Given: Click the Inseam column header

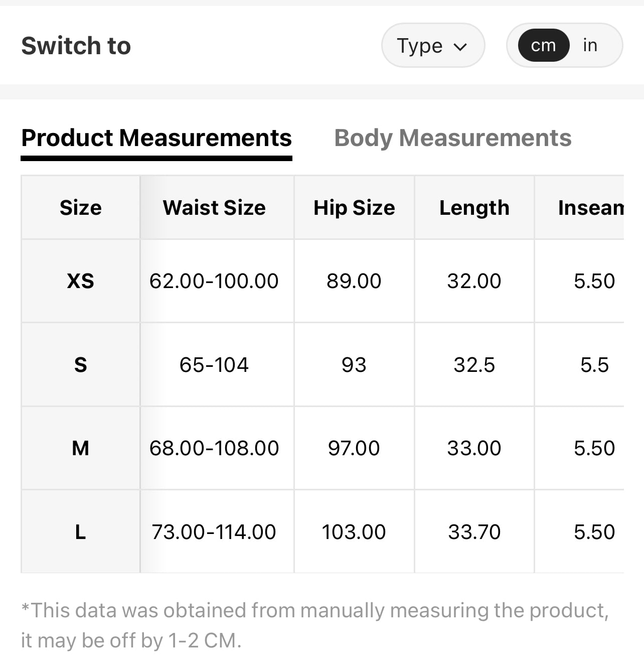Looking at the screenshot, I should [590, 208].
